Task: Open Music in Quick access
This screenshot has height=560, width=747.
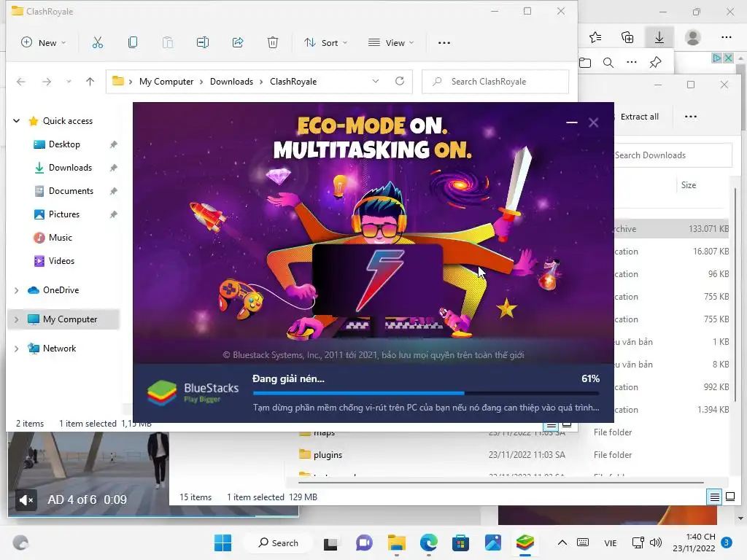Action: [60, 238]
